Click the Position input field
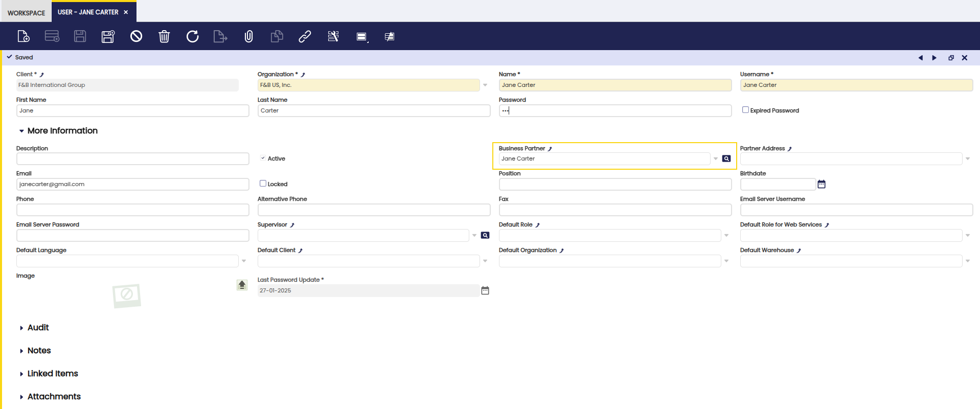This screenshot has height=409, width=980. (615, 184)
